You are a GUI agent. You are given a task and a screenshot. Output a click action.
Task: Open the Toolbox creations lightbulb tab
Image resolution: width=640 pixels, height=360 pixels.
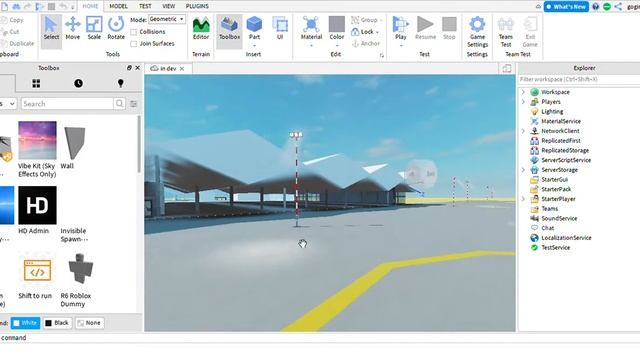click(x=120, y=84)
